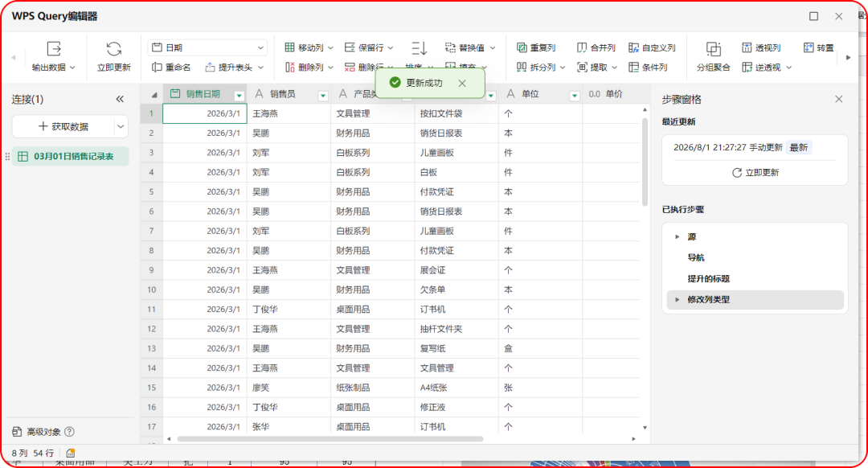Dismiss the 更新成功 notification
Image resolution: width=868 pixels, height=468 pixels.
pos(462,83)
